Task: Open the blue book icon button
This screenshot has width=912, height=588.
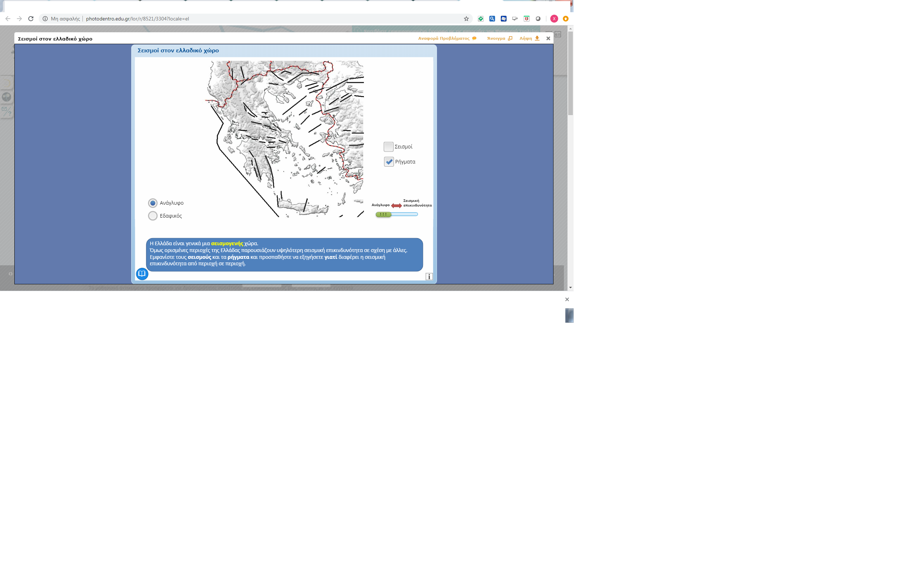Action: pos(142,274)
